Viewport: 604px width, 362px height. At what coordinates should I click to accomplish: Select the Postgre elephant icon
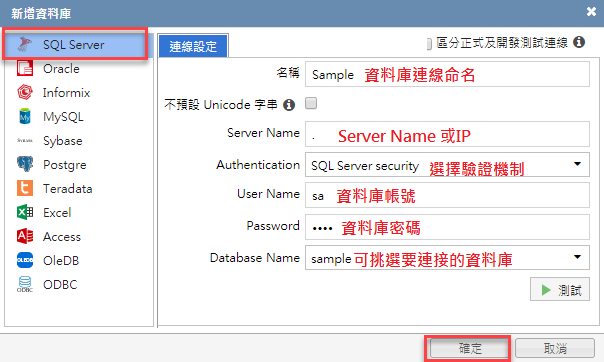pyautogui.click(x=25, y=164)
